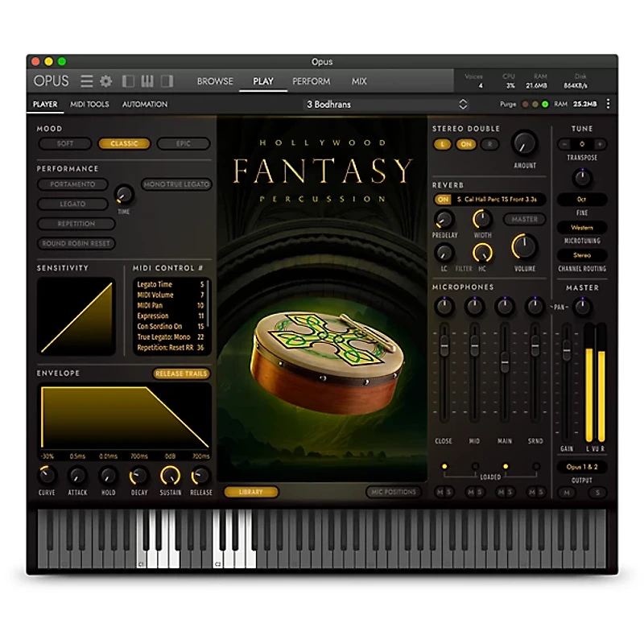The height and width of the screenshot is (644, 644).
Task: Open the Automation tab
Action: 145,105
